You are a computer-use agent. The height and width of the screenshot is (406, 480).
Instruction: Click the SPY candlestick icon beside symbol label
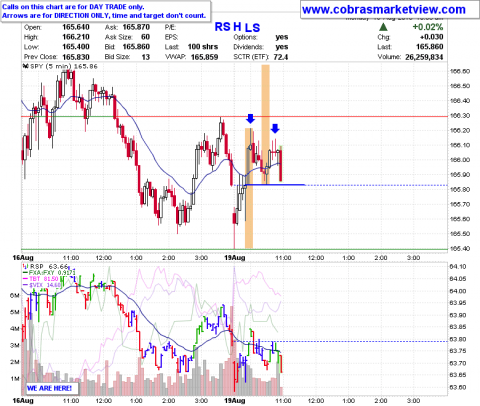(25, 66)
